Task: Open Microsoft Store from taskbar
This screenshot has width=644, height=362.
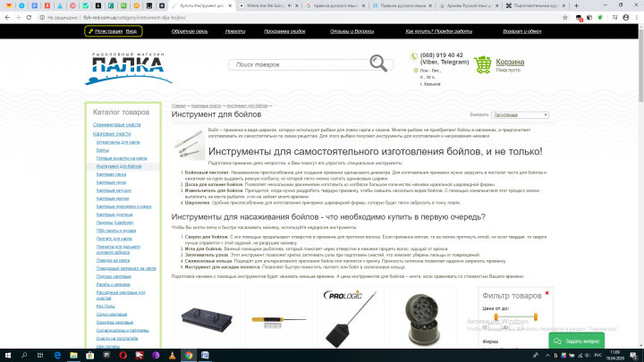Action: 90,356
